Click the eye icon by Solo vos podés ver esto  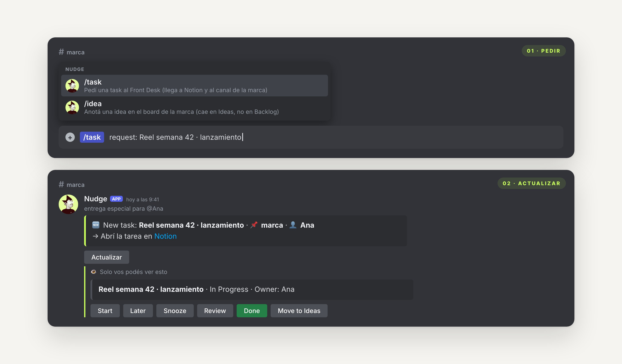pyautogui.click(x=93, y=272)
